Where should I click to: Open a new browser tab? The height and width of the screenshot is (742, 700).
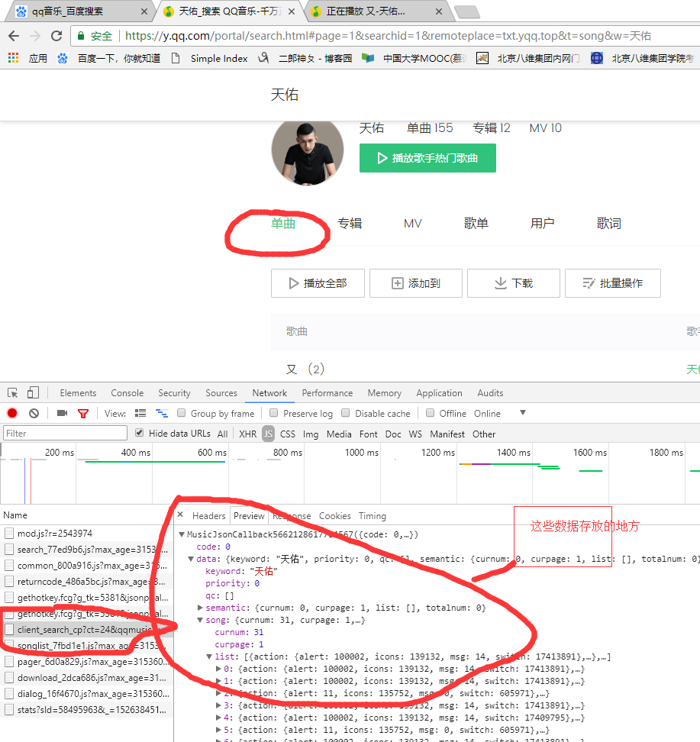(467, 11)
